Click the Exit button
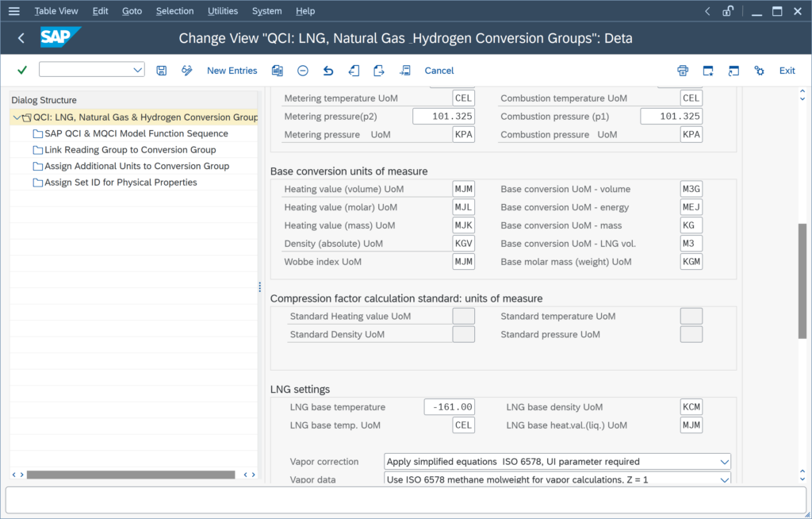The width and height of the screenshot is (812, 519). tap(787, 71)
